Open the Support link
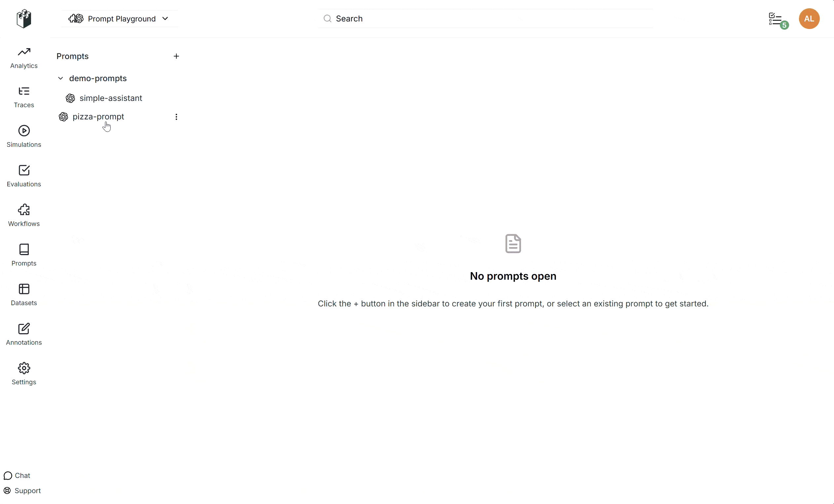 (x=22, y=490)
